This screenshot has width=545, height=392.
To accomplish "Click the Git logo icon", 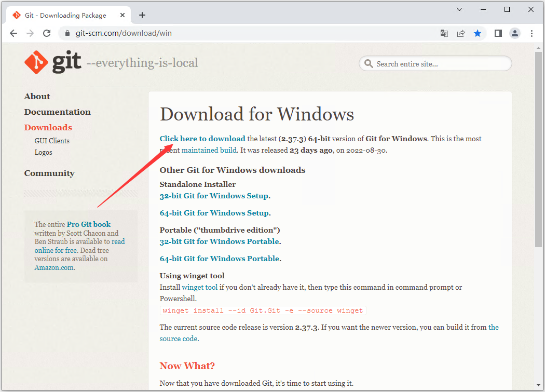I will [x=36, y=62].
